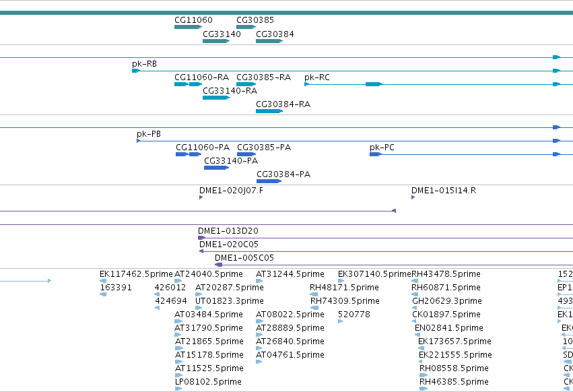
Task: Click the CG33140 gene arrow
Action: click(216, 41)
